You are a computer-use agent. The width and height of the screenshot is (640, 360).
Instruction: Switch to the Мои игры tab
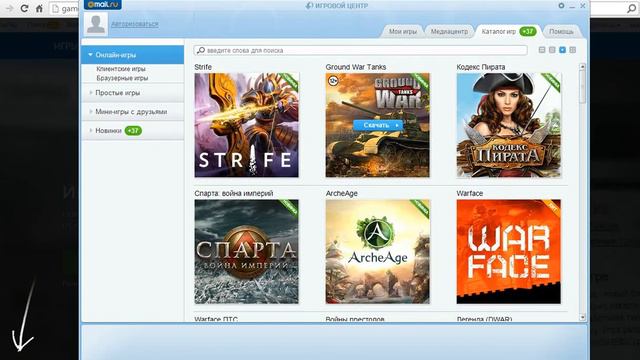tap(403, 31)
